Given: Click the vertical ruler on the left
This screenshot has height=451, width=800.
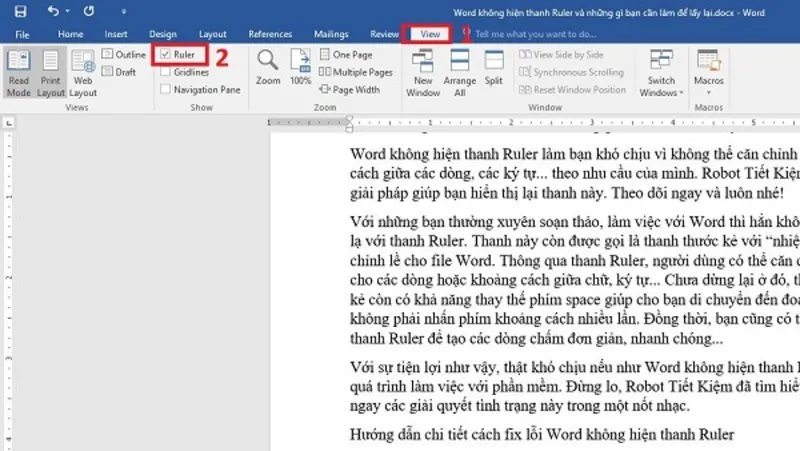Looking at the screenshot, I should click(9, 291).
